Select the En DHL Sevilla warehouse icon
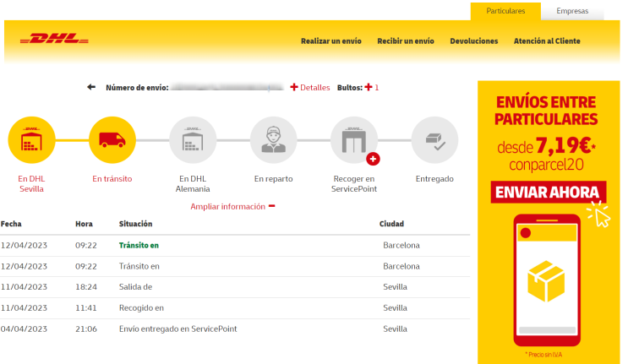 (31, 140)
